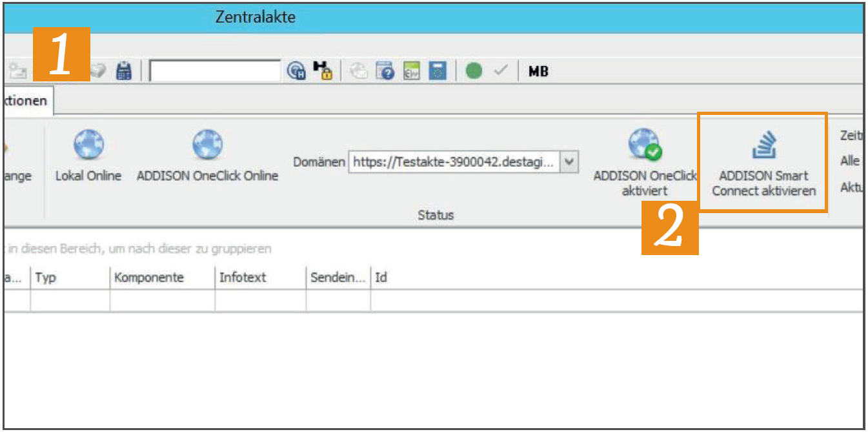Click the globe icon with H badge
Screen dimensions: 868x432
pos(296,71)
